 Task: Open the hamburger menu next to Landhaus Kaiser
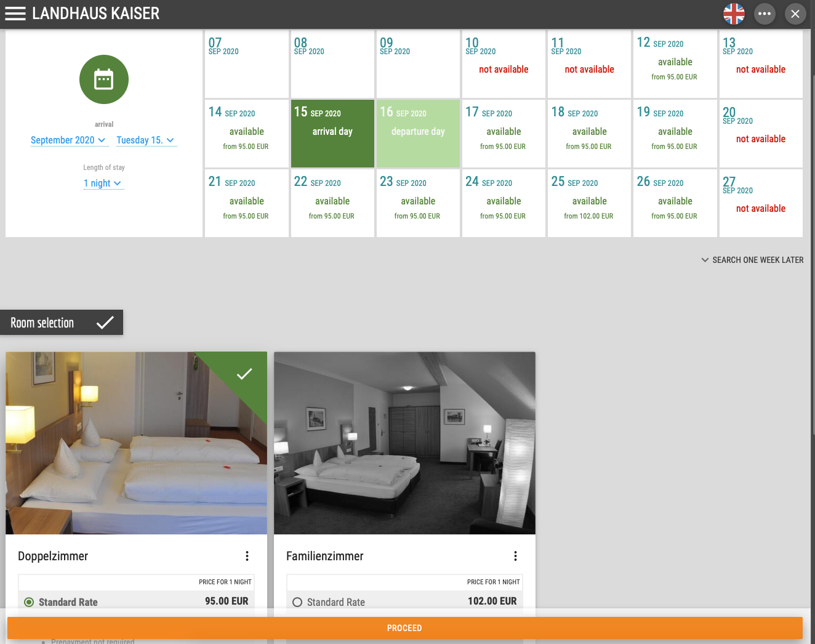click(x=15, y=14)
